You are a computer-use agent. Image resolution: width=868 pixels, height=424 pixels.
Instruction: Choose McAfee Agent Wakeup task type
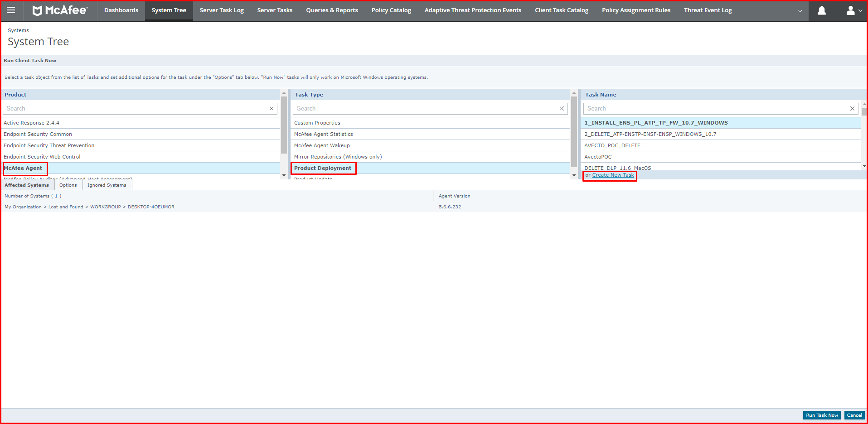pos(431,145)
